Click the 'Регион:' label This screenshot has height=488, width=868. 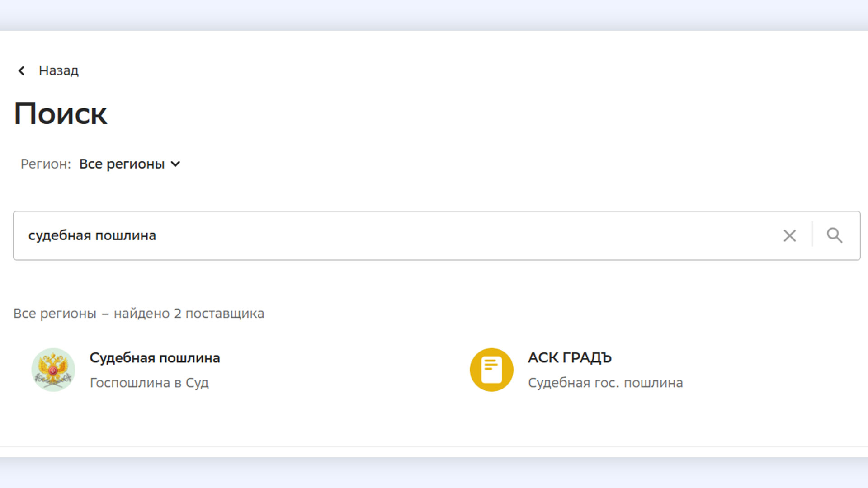tap(46, 164)
